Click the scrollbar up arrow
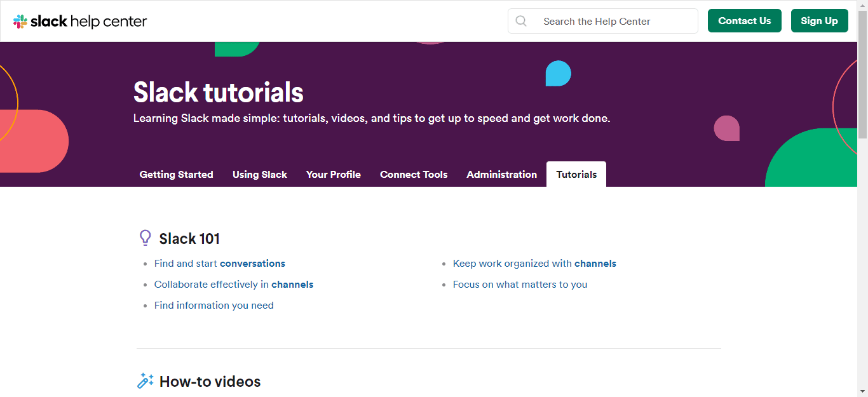 [862, 5]
